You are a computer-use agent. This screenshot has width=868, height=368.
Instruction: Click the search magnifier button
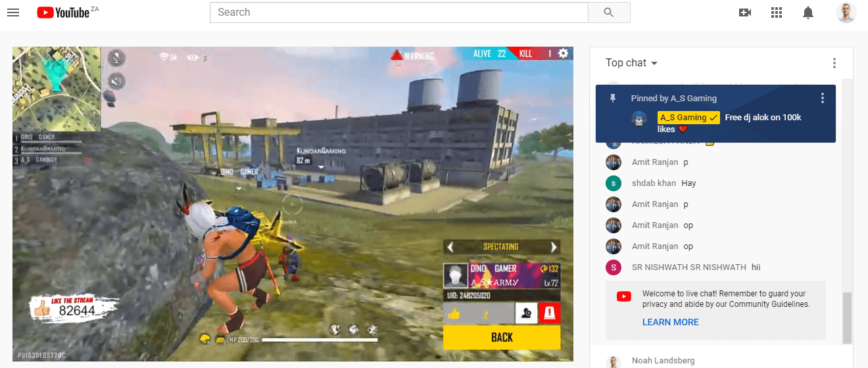609,12
